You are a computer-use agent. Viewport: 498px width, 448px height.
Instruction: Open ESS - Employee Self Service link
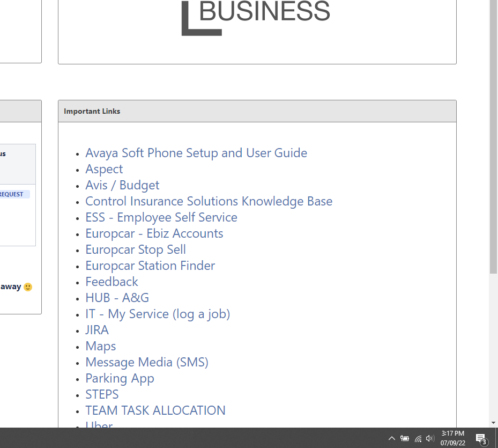click(161, 217)
